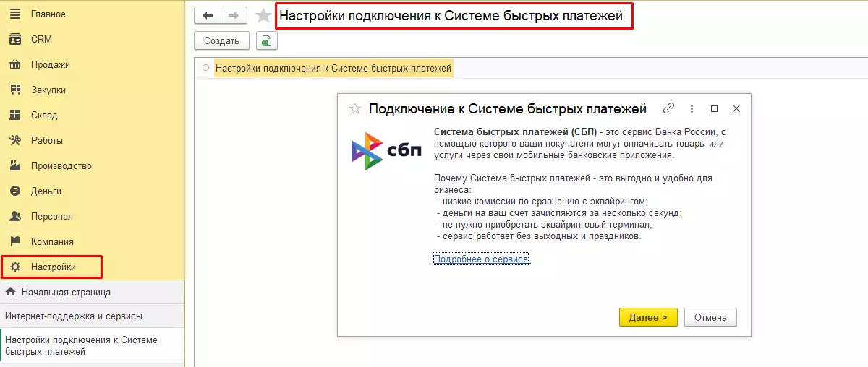Click the Создать button
868x367 pixels.
click(221, 41)
